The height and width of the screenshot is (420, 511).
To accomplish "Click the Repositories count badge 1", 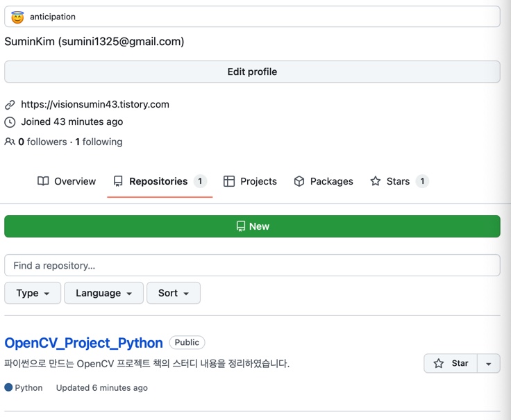I will [x=200, y=181].
